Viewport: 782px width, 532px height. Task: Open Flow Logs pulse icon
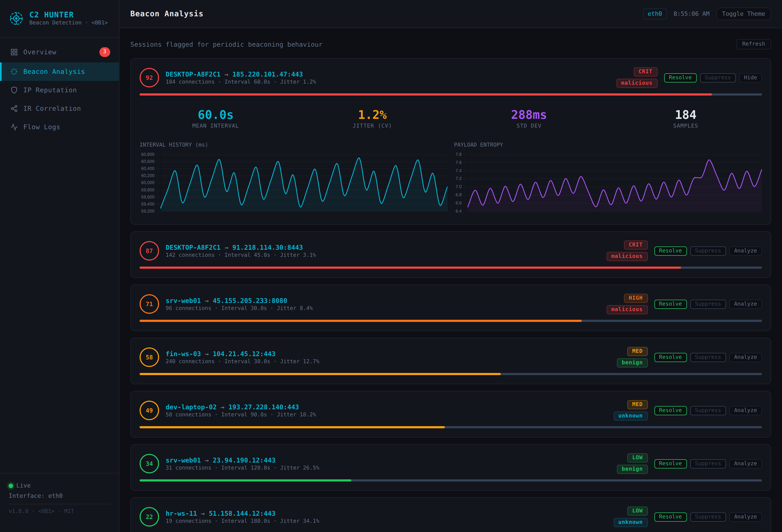pyautogui.click(x=14, y=127)
